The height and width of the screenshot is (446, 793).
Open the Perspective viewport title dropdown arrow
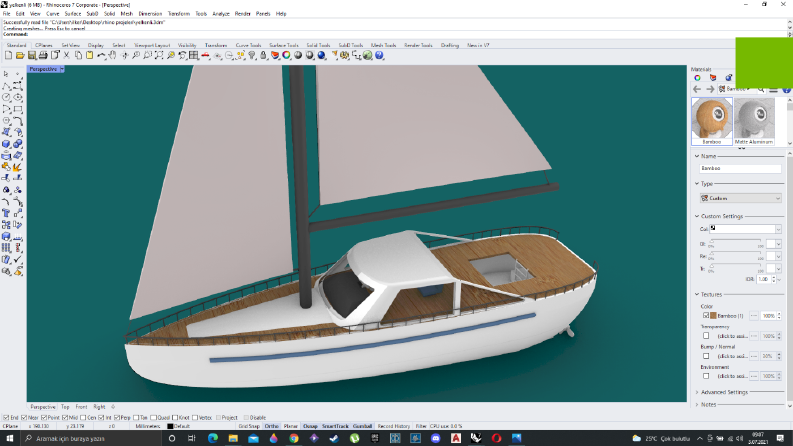point(62,69)
